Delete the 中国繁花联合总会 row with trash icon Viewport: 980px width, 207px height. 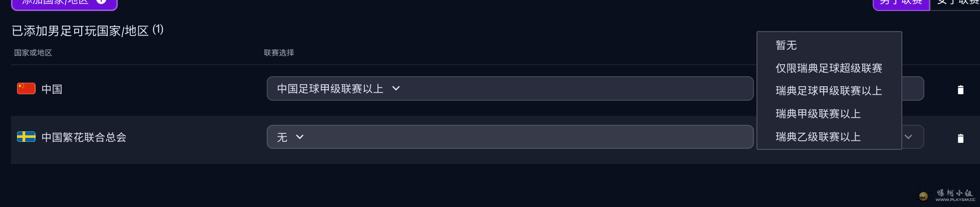[960, 138]
